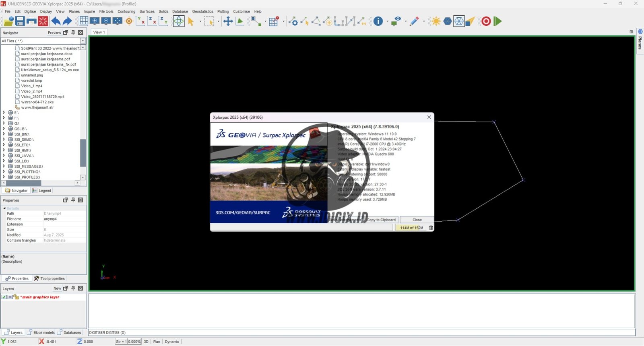
Task: Click New button in Layers panel
Action: pyautogui.click(x=57, y=288)
